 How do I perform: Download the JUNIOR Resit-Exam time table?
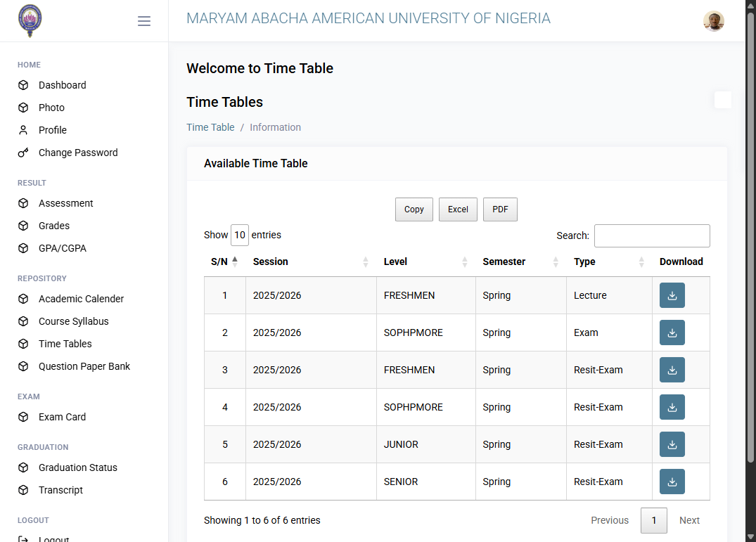click(672, 444)
